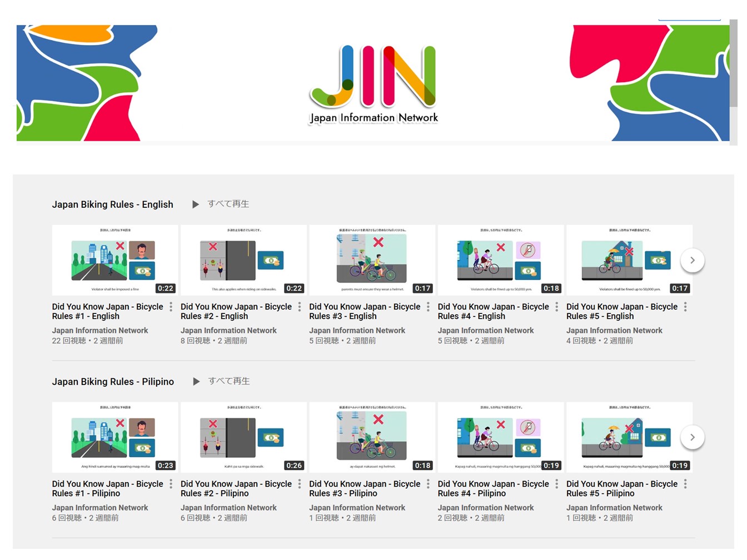Open options menu for Bicycle Rules #1 - English
This screenshot has height=560, width=747.
coord(171,307)
